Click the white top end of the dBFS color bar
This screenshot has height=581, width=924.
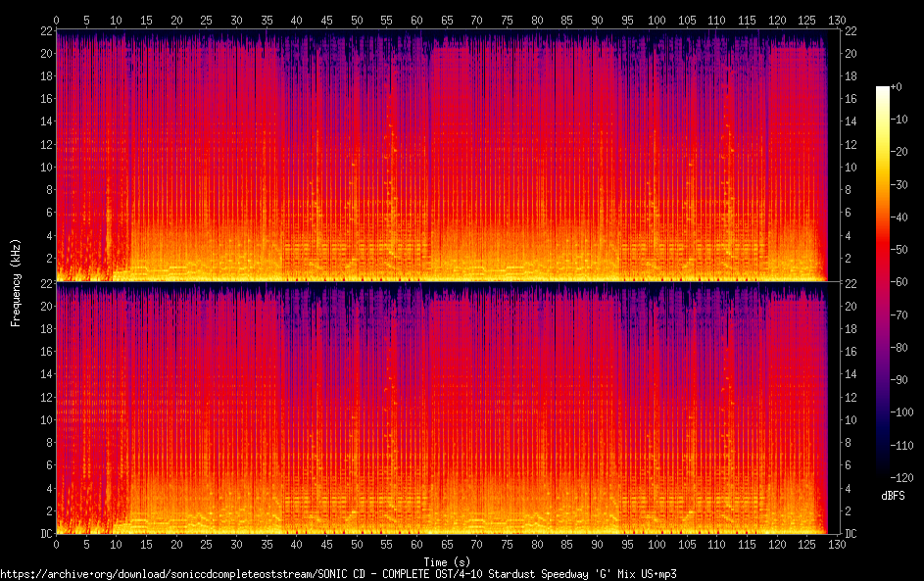click(883, 90)
